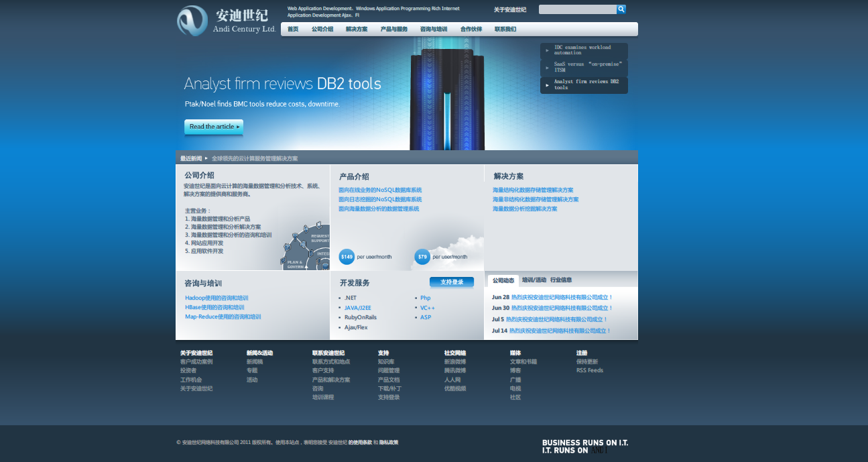Open 海量结构化数据存储管理解决方案 link
Image resolution: width=868 pixels, height=462 pixels.
pyautogui.click(x=533, y=190)
